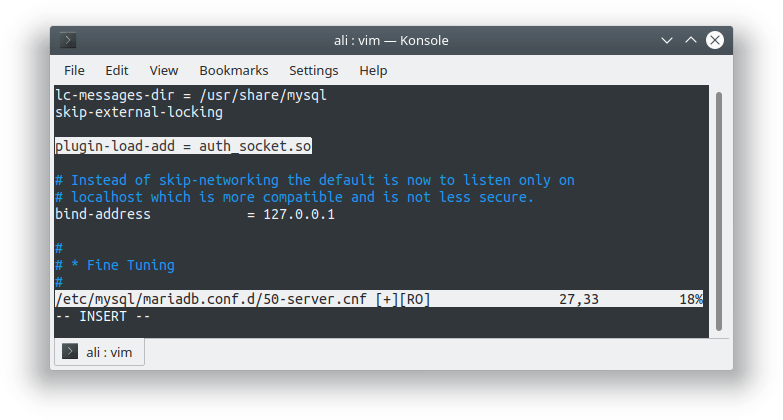
Task: Close the Konsole window with red button
Action: tap(714, 41)
